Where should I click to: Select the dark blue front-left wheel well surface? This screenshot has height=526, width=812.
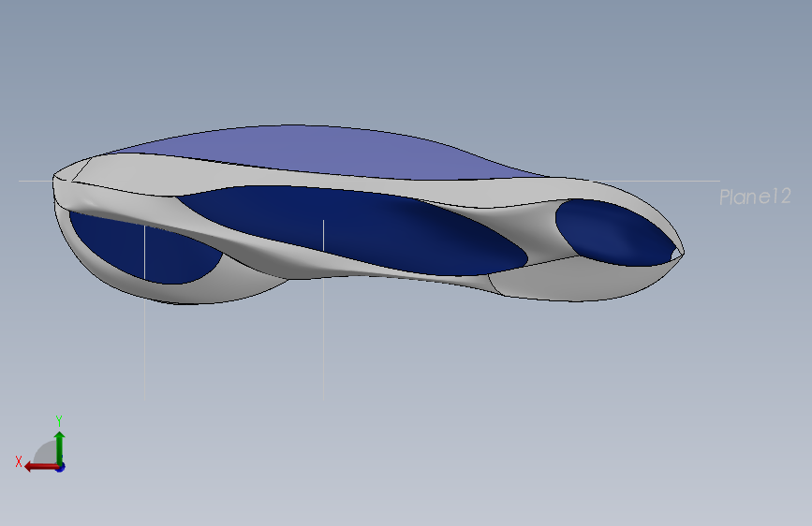[145, 249]
